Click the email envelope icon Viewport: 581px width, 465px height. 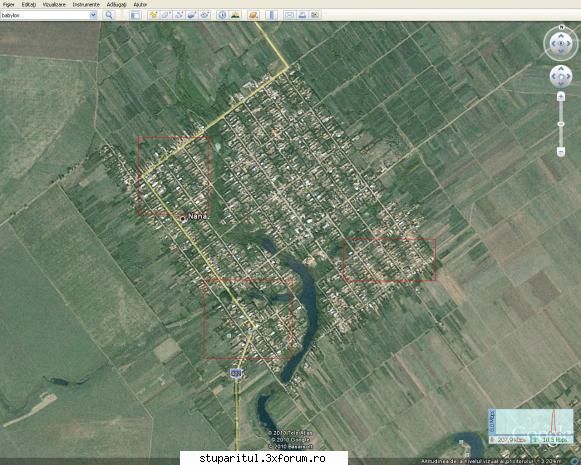point(289,15)
